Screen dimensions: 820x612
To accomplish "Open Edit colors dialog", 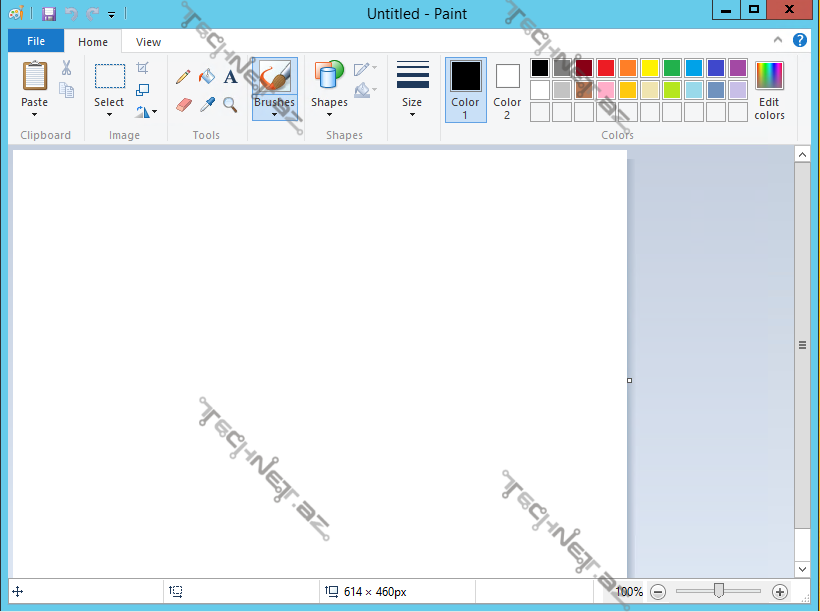I will [x=769, y=90].
